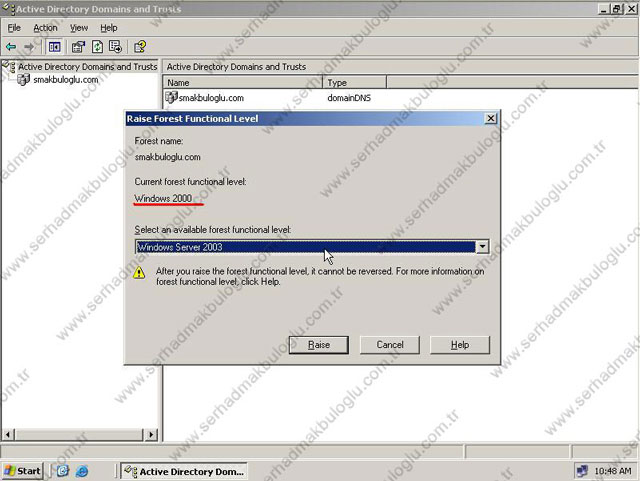This screenshot has height=481, width=640.
Task: Click the Windows 2000 current level text
Action: (x=163, y=198)
